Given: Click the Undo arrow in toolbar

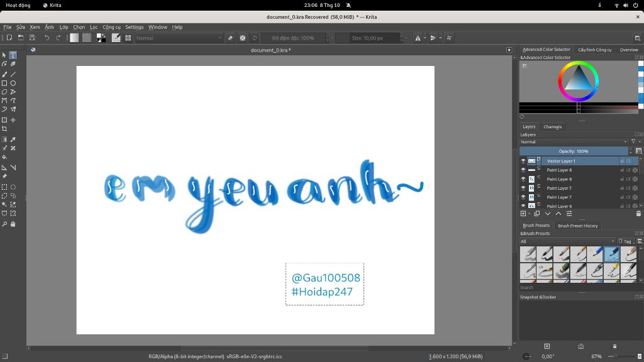Looking at the screenshot, I should click(x=47, y=38).
